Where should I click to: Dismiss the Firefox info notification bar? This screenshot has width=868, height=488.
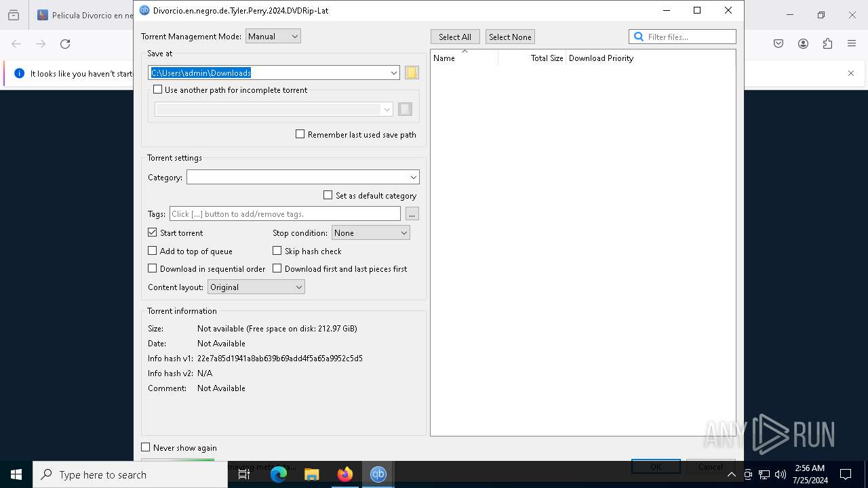[x=851, y=73]
